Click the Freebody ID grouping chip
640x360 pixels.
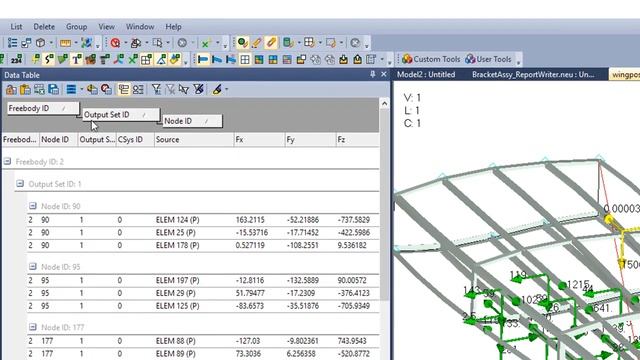[43, 108]
